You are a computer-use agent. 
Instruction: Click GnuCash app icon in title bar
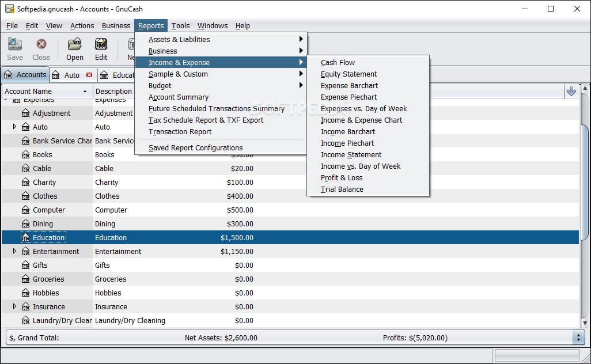9,9
